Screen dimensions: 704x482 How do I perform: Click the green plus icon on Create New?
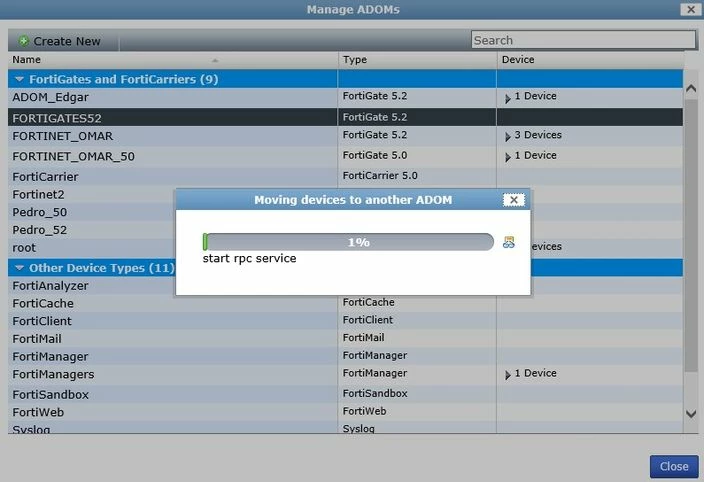point(23,41)
